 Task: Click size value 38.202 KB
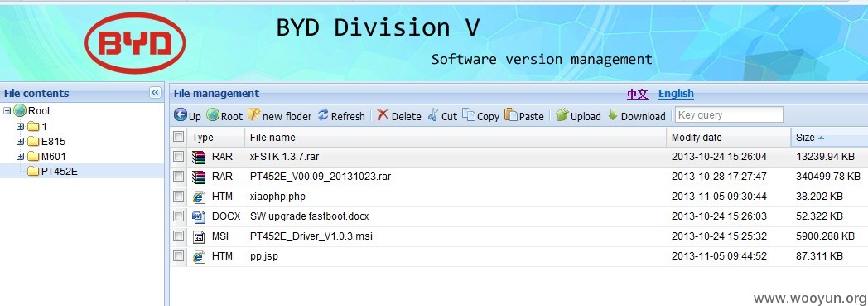(819, 197)
